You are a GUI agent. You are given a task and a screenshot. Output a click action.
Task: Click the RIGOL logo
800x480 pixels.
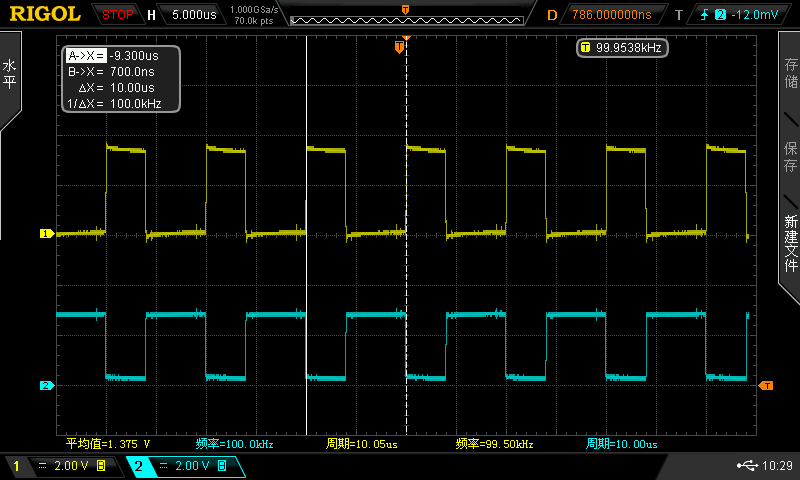[x=45, y=14]
